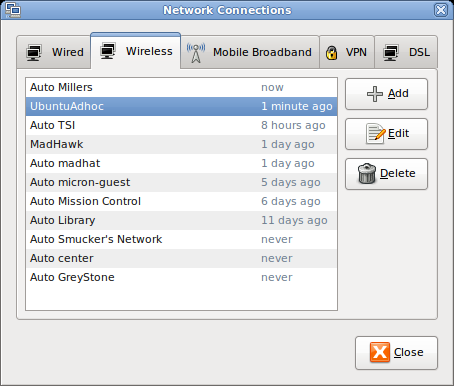454x386 pixels.
Task: Select the Wireless tab
Action: (136, 51)
